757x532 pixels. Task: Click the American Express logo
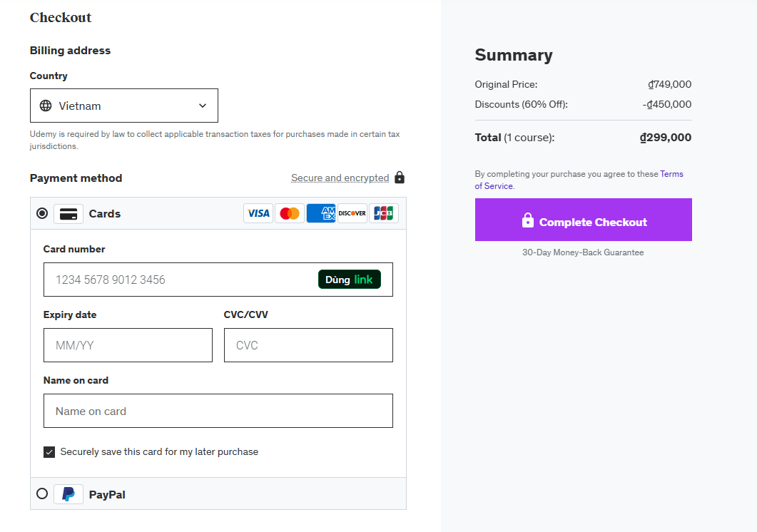click(321, 213)
